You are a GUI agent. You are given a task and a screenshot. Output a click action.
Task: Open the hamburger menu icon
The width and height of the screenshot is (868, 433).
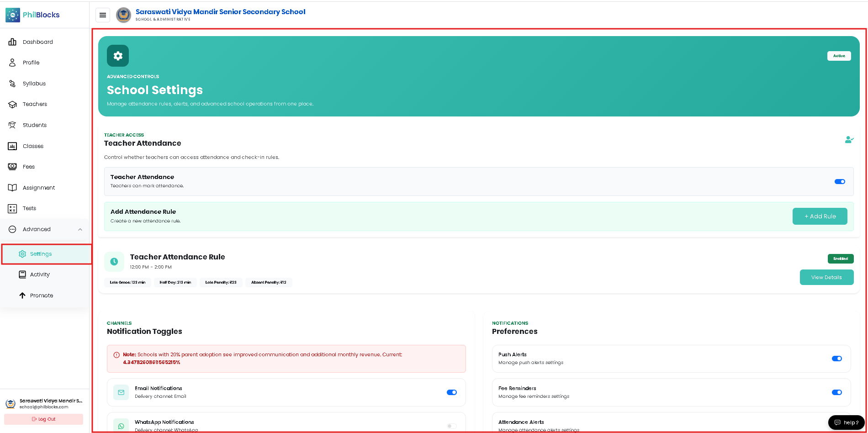[x=103, y=15]
